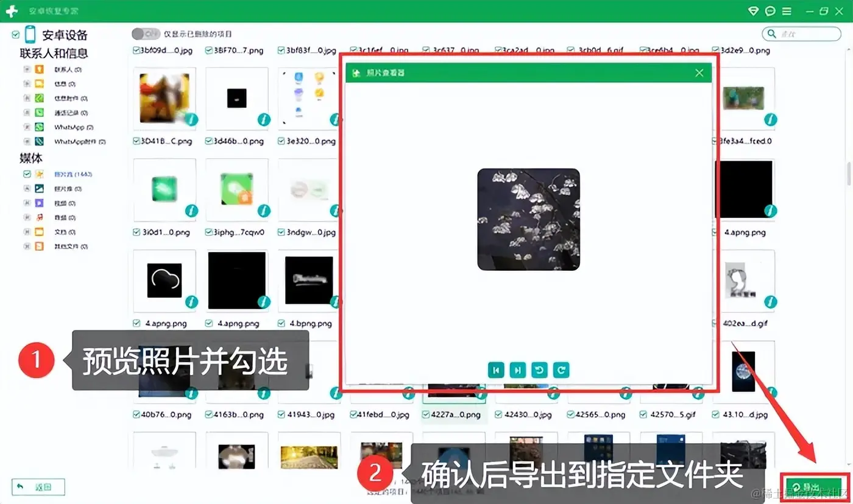Image resolution: width=853 pixels, height=504 pixels.
Task: Tick the 信息 messages checkbox in sidebar
Action: (x=27, y=84)
